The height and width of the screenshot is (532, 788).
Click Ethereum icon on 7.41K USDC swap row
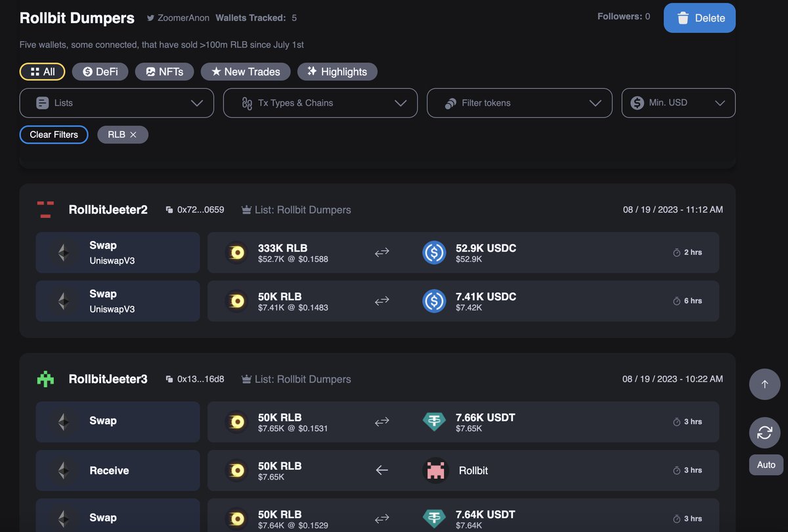(64, 301)
